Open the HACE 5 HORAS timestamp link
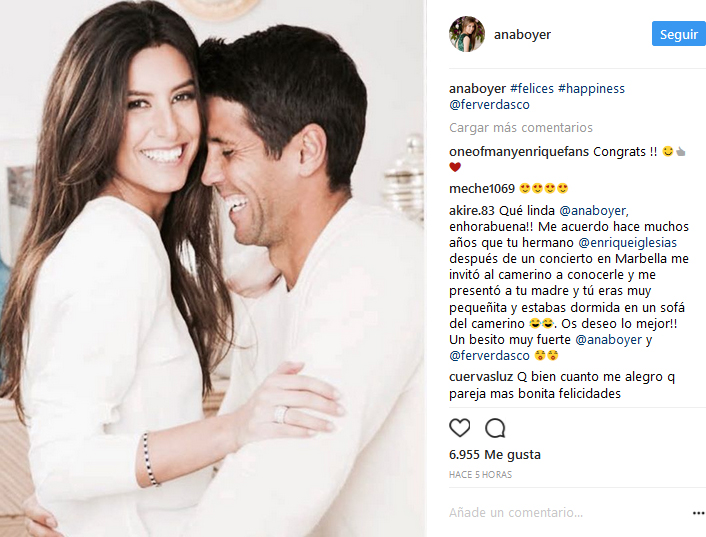The height and width of the screenshot is (537, 706). [480, 474]
